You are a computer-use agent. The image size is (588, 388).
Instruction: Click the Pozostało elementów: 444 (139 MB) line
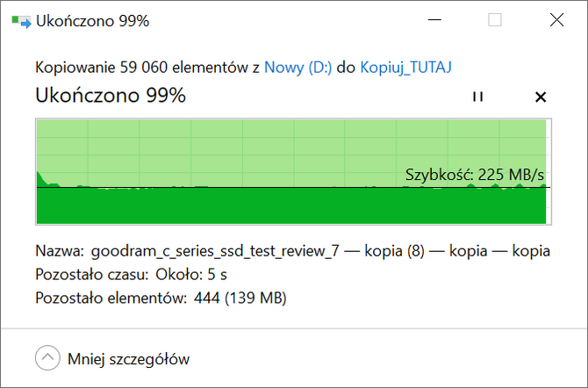tap(161, 298)
